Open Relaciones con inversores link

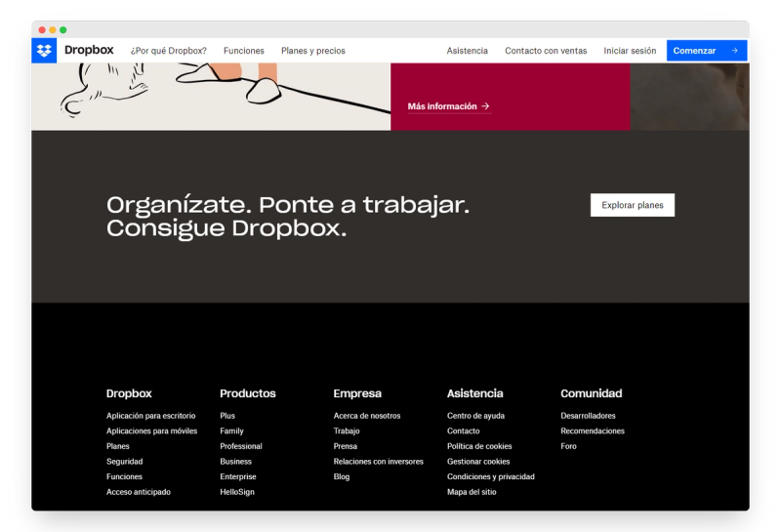379,462
